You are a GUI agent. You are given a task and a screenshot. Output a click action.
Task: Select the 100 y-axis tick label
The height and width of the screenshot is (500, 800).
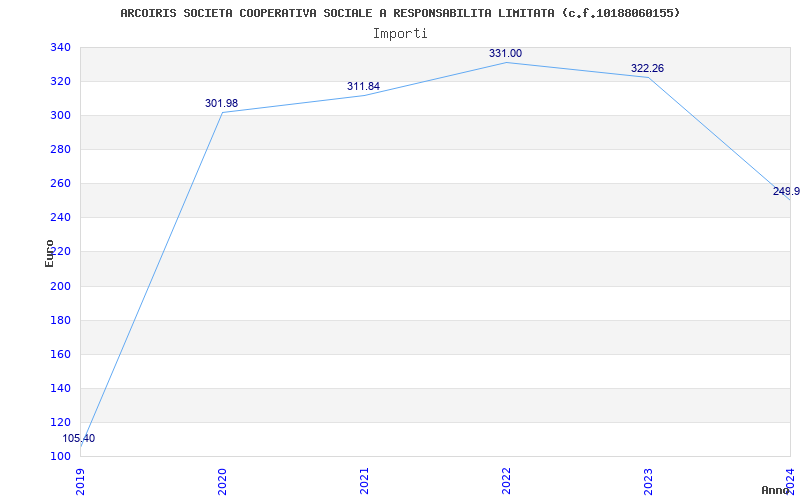pos(60,456)
